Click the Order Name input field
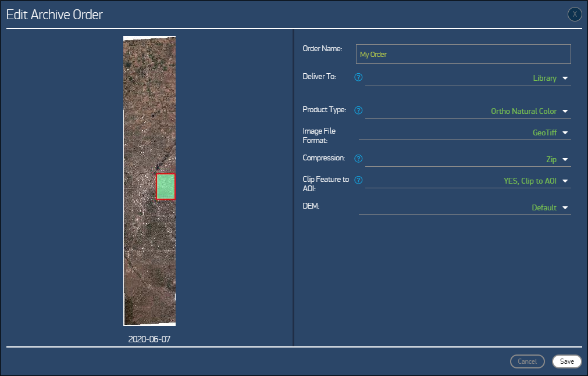Viewport: 588px width, 376px height. point(463,54)
